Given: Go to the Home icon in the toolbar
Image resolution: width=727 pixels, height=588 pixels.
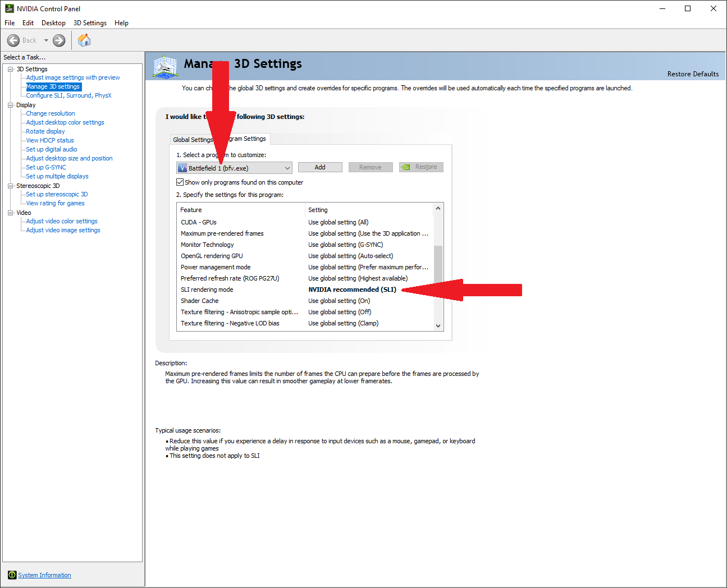Looking at the screenshot, I should [x=84, y=40].
